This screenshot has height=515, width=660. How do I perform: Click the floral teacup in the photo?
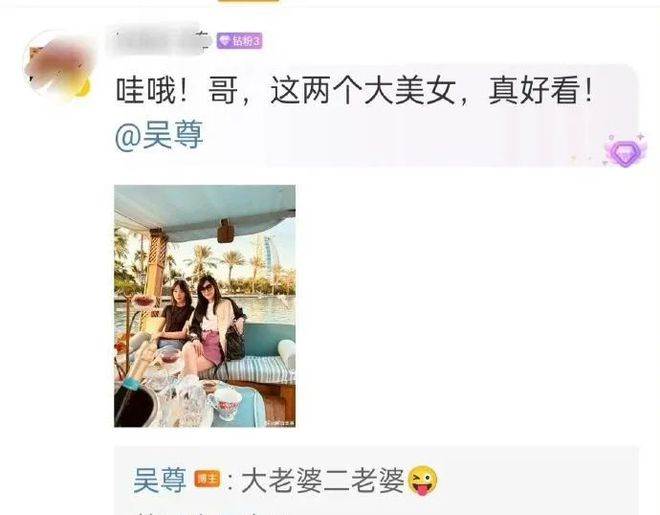click(226, 403)
